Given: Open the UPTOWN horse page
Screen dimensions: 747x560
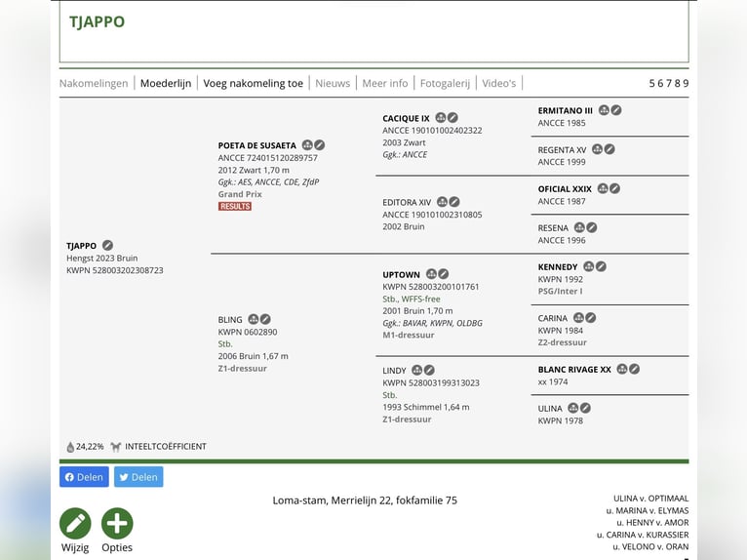Looking at the screenshot, I should pos(401,274).
